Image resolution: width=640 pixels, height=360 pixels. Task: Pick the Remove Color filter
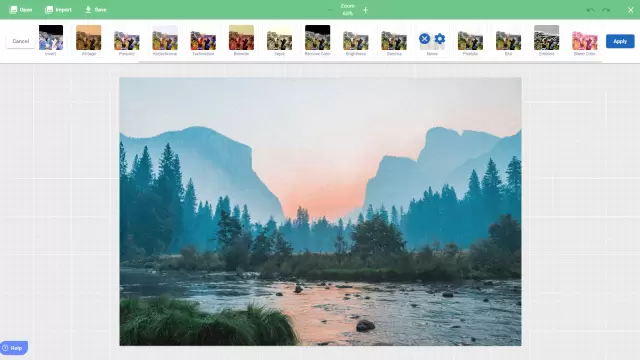(x=318, y=38)
